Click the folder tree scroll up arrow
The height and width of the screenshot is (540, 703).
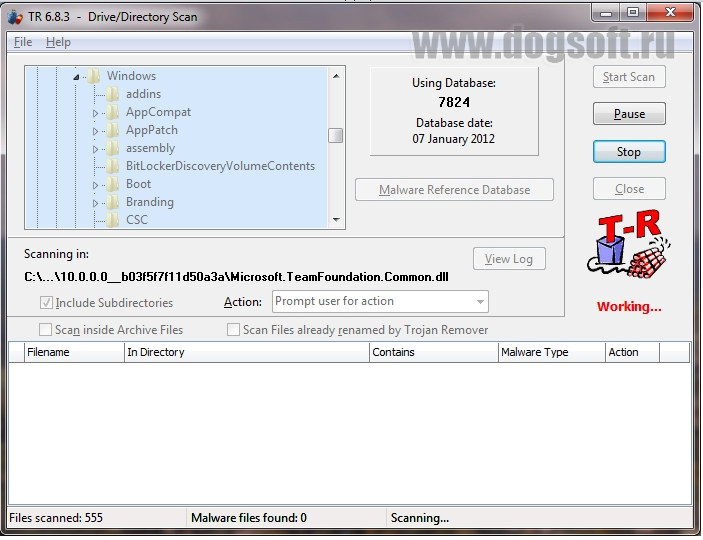(x=336, y=76)
